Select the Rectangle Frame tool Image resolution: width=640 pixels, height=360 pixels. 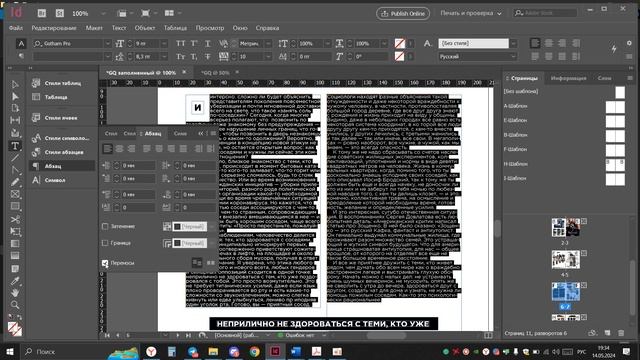point(15,194)
